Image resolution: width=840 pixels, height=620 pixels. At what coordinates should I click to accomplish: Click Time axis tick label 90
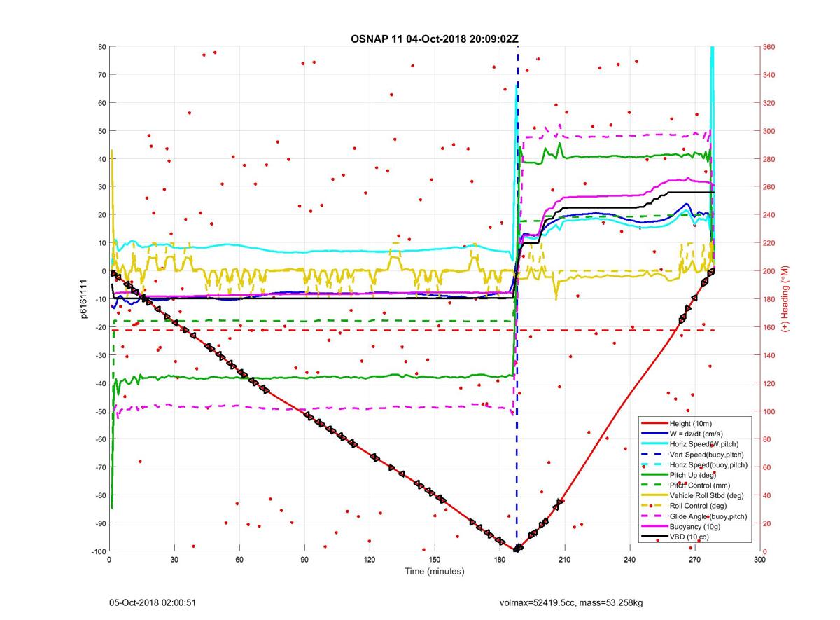304,560
